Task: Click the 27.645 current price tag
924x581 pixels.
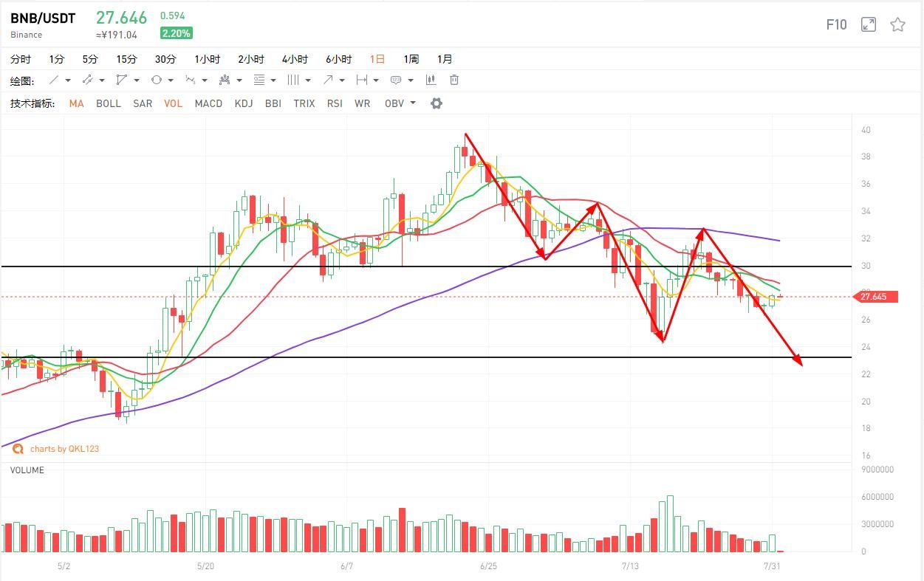Action: (x=875, y=297)
